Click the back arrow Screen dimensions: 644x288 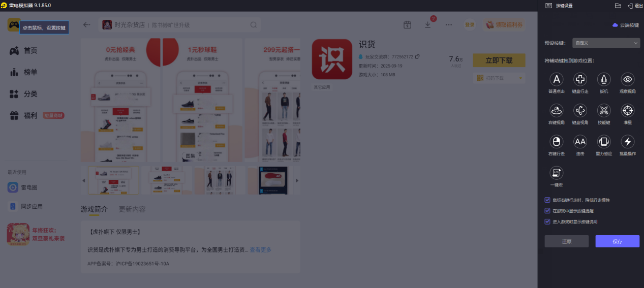(x=87, y=24)
